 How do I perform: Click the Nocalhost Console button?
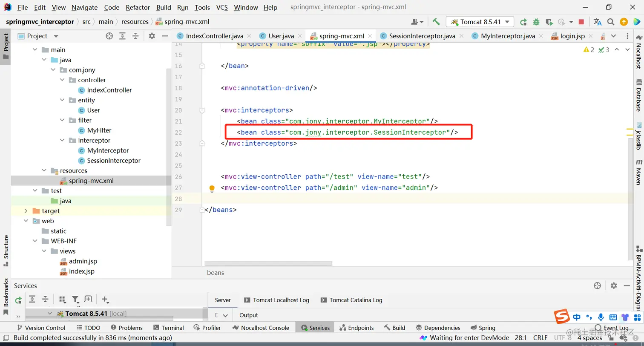[x=261, y=328]
